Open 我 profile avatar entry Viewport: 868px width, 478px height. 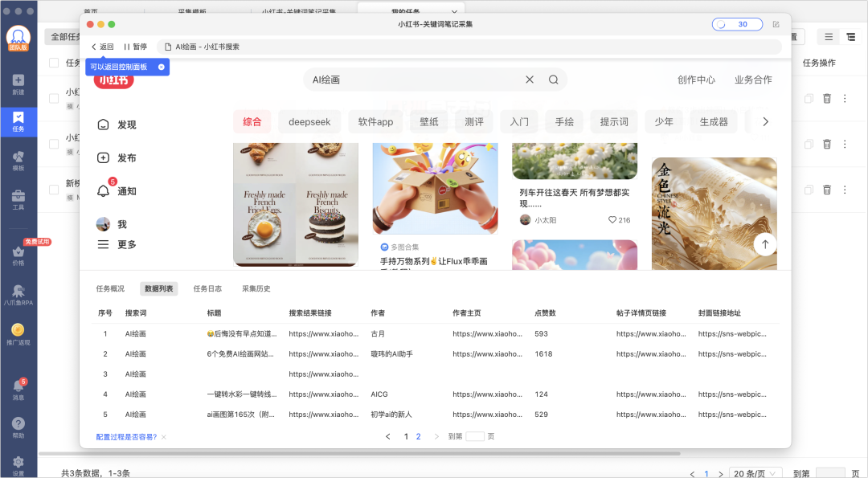click(112, 224)
